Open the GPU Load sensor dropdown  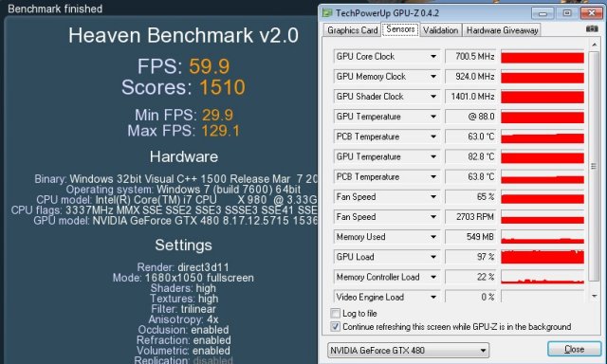[433, 257]
